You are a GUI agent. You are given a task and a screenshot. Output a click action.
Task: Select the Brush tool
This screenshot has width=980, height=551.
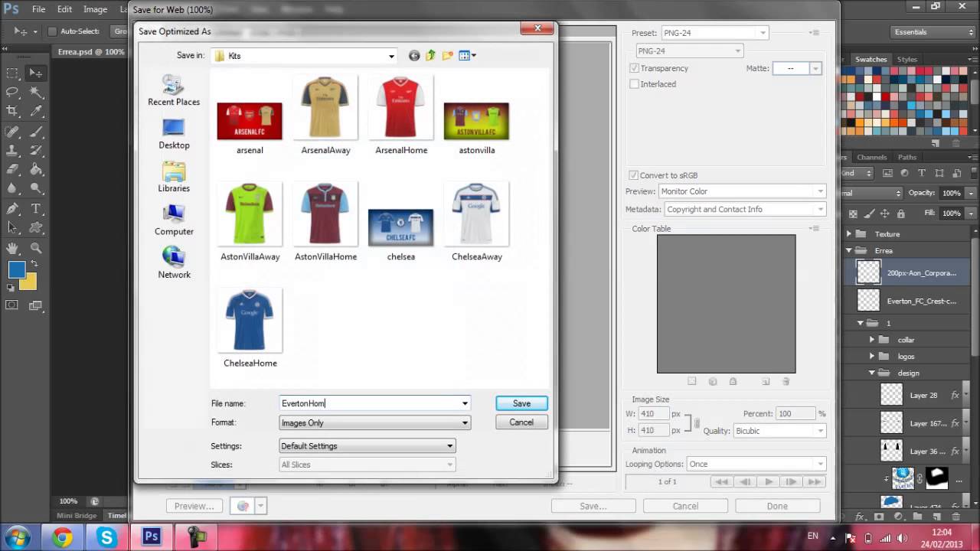36,132
